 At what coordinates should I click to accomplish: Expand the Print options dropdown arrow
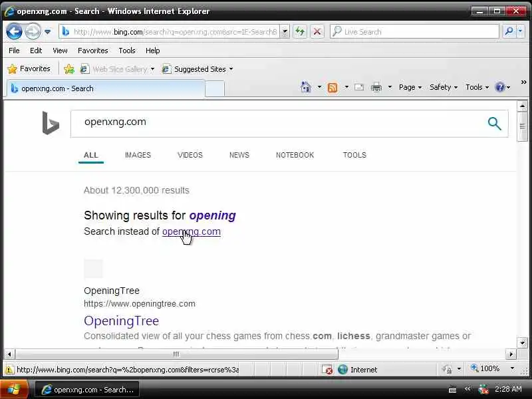click(390, 87)
